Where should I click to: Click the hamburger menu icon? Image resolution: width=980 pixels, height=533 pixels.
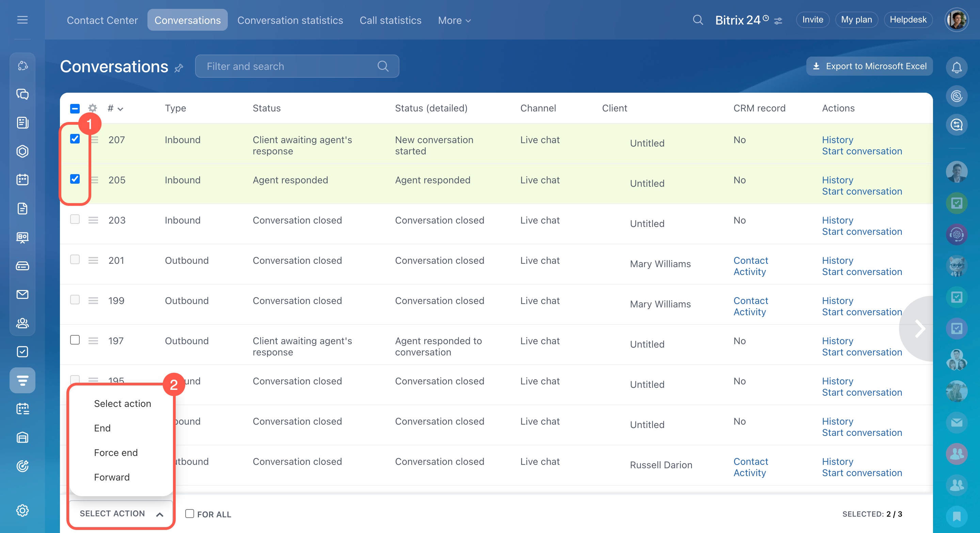point(22,20)
